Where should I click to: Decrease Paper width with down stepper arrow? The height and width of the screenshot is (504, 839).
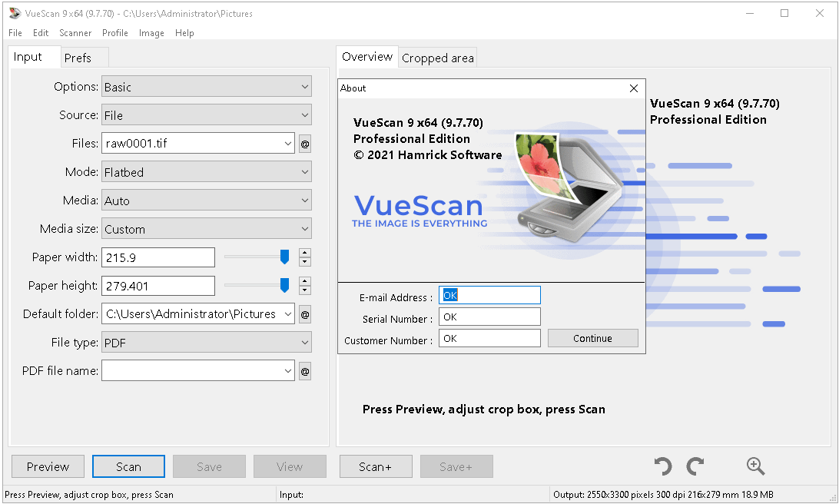click(x=305, y=262)
